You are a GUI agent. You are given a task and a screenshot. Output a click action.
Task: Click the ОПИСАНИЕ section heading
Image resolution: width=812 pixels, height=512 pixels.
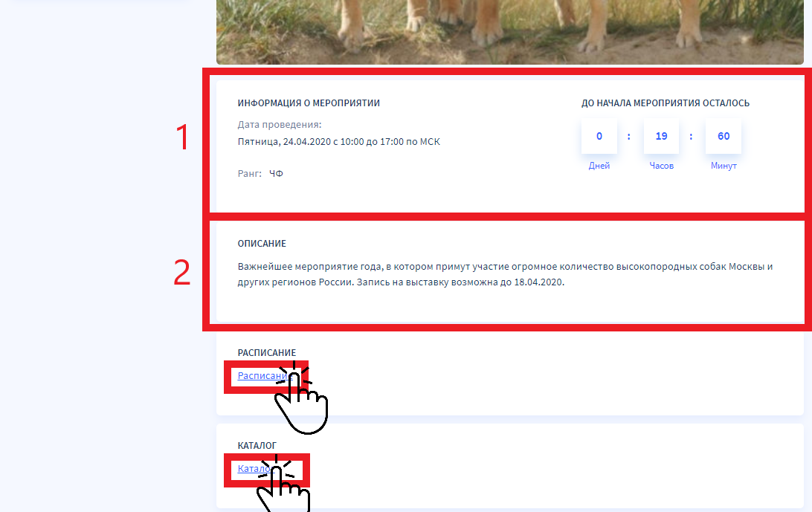tap(262, 243)
